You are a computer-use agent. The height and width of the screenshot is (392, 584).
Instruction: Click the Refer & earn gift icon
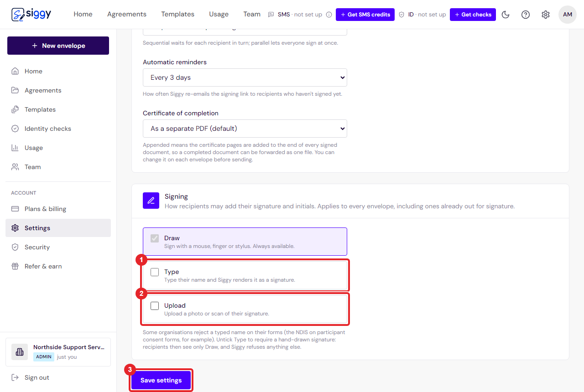pyautogui.click(x=15, y=266)
